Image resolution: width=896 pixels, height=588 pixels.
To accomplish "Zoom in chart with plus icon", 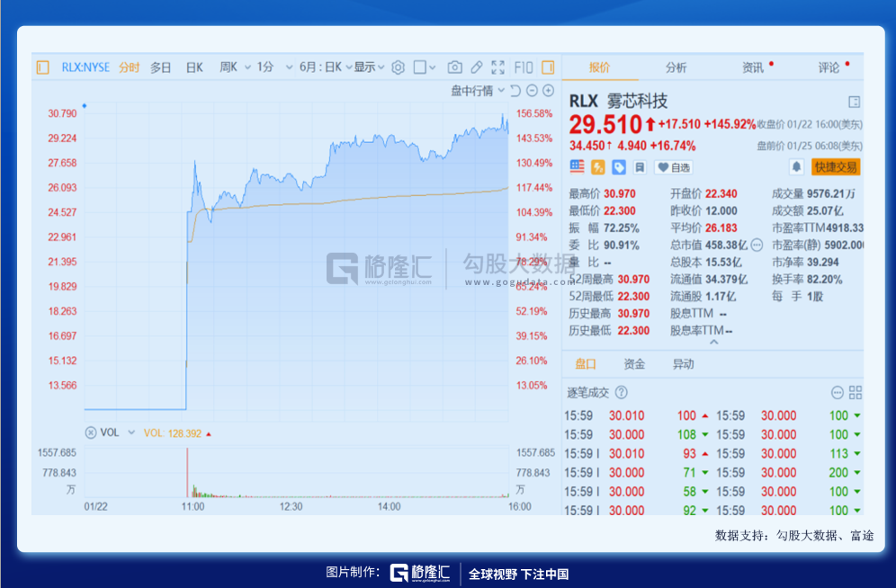I will [x=549, y=91].
